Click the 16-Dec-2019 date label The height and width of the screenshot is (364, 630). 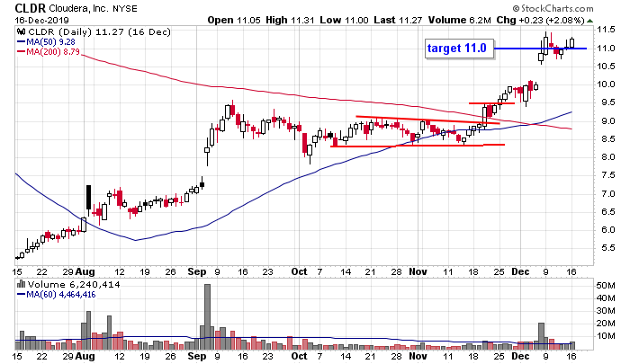(x=41, y=20)
